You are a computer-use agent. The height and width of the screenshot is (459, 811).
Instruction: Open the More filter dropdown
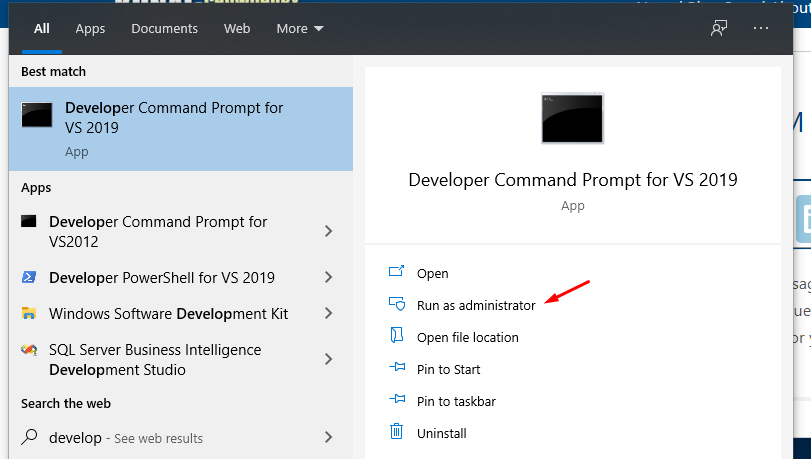tap(300, 28)
